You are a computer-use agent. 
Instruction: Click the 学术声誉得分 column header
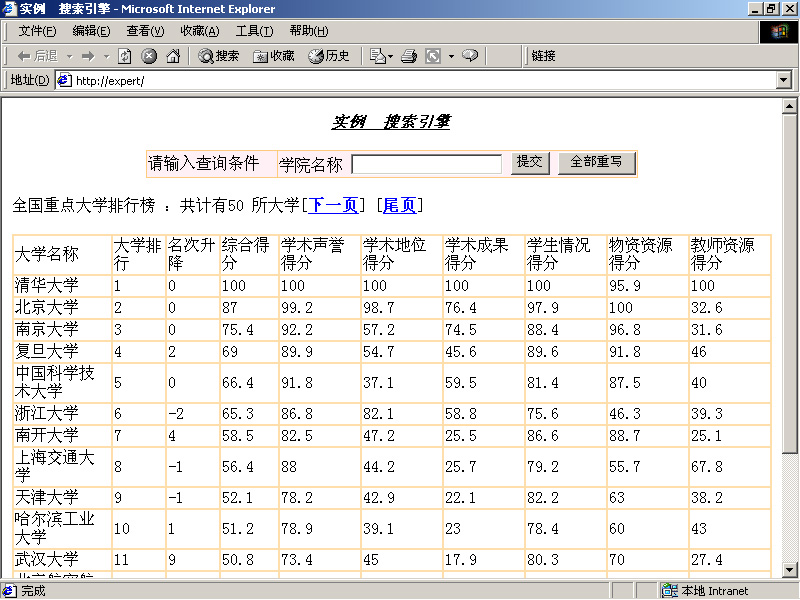(320, 255)
